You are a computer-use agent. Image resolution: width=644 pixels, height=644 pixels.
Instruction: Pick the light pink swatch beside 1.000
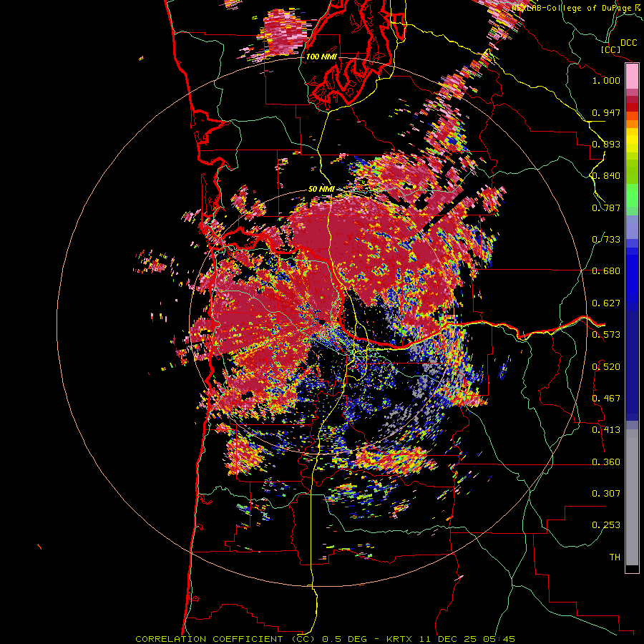pos(632,77)
